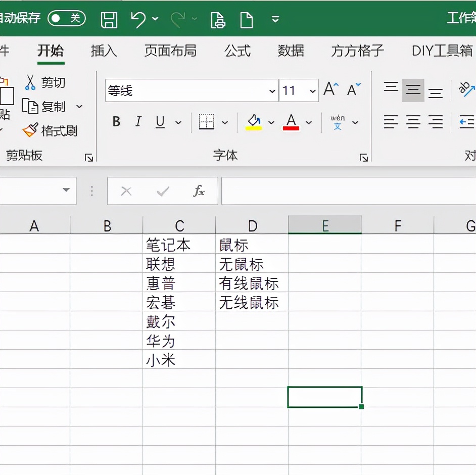Viewport: 476px width, 475px height.
Task: Click the Borders icon
Action: 207,122
